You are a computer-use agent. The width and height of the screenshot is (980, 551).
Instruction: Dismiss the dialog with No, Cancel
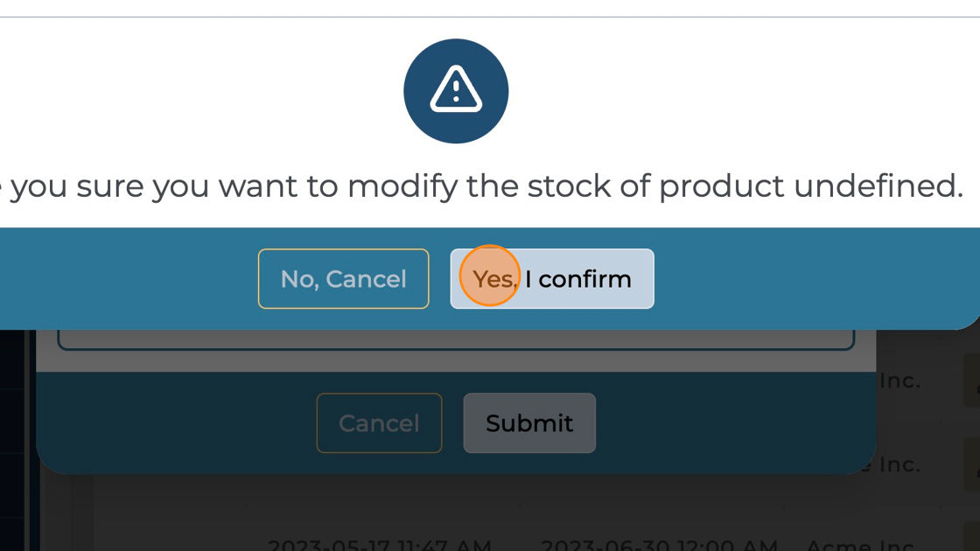[343, 278]
